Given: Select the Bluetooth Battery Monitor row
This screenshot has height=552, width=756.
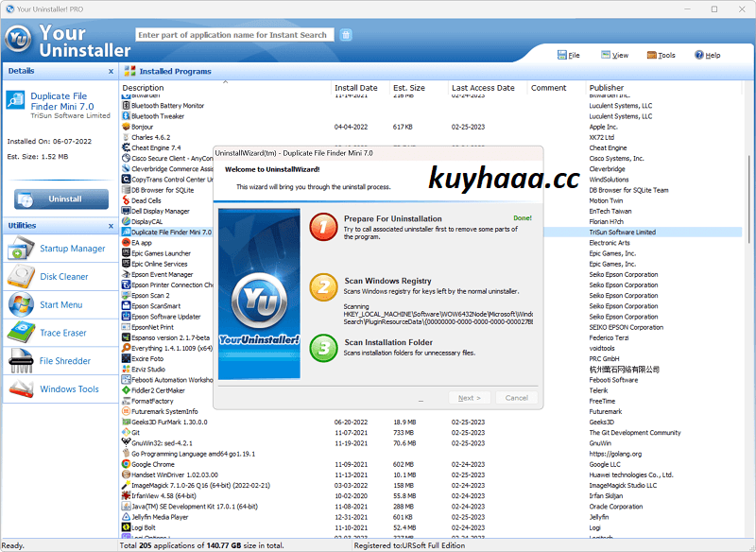Looking at the screenshot, I should click(x=430, y=106).
